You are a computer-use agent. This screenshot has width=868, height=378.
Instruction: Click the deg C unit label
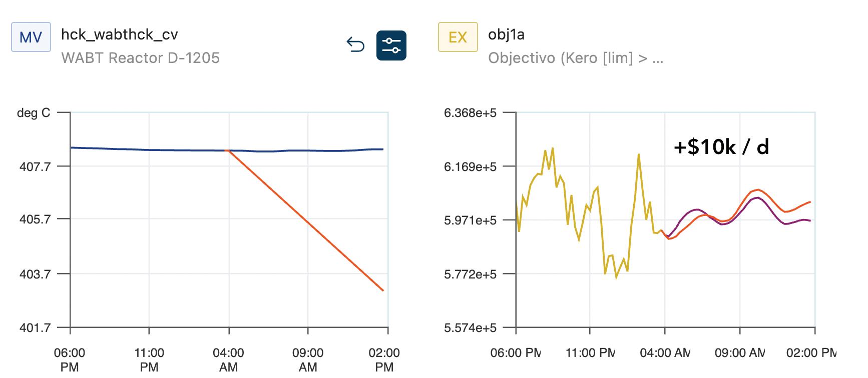click(34, 113)
